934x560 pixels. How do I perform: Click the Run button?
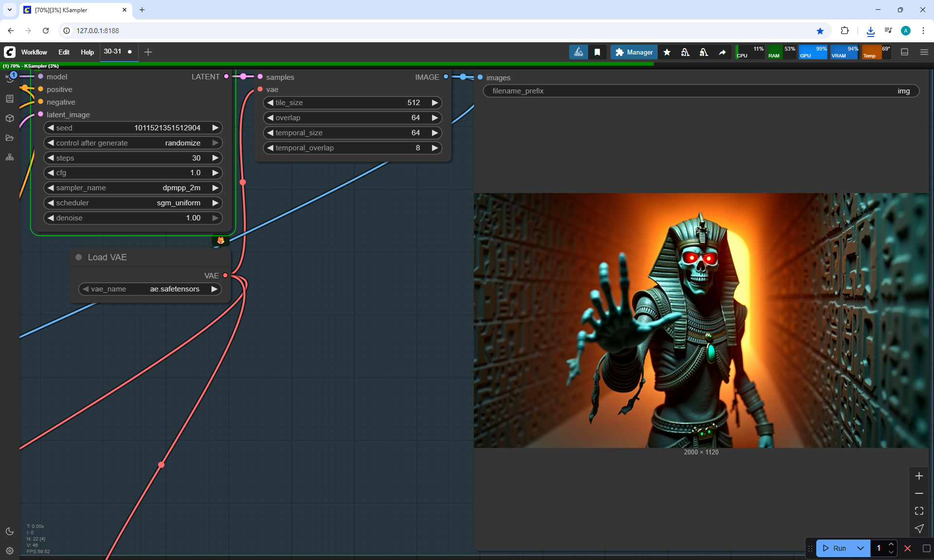835,548
